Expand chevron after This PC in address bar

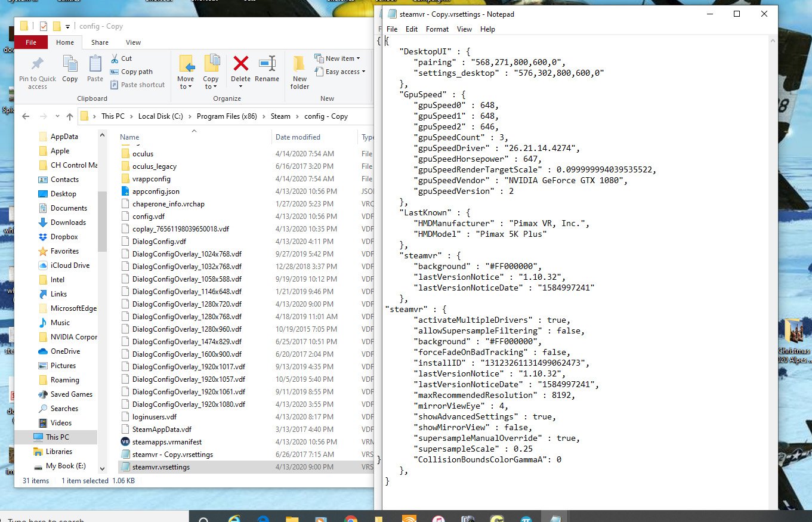pyautogui.click(x=131, y=116)
